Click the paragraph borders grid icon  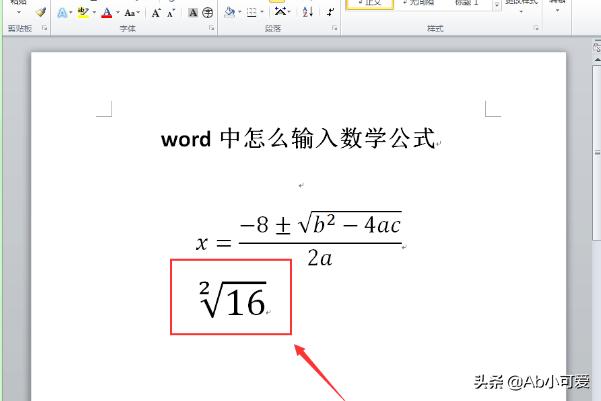point(251,13)
